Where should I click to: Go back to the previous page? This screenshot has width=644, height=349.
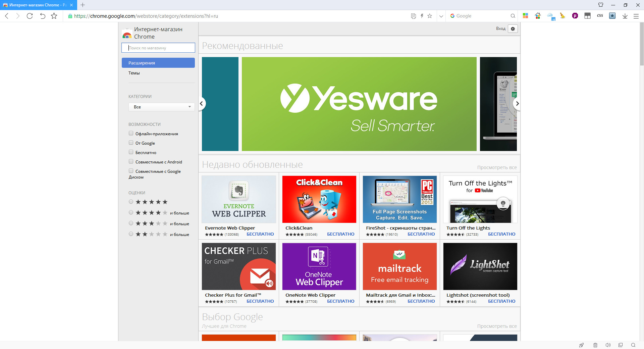(x=7, y=16)
